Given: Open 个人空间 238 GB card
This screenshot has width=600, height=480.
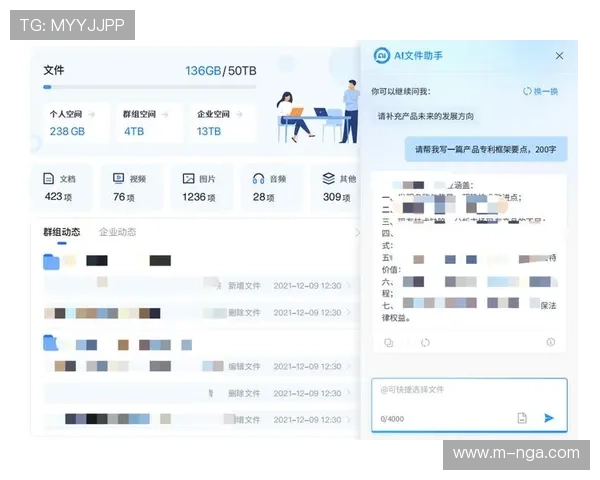Looking at the screenshot, I should (x=77, y=123).
